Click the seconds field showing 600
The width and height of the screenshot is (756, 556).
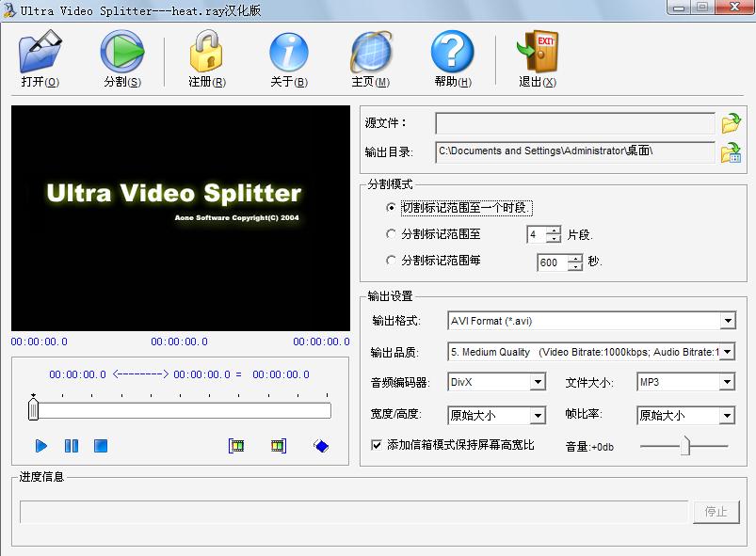(x=553, y=262)
